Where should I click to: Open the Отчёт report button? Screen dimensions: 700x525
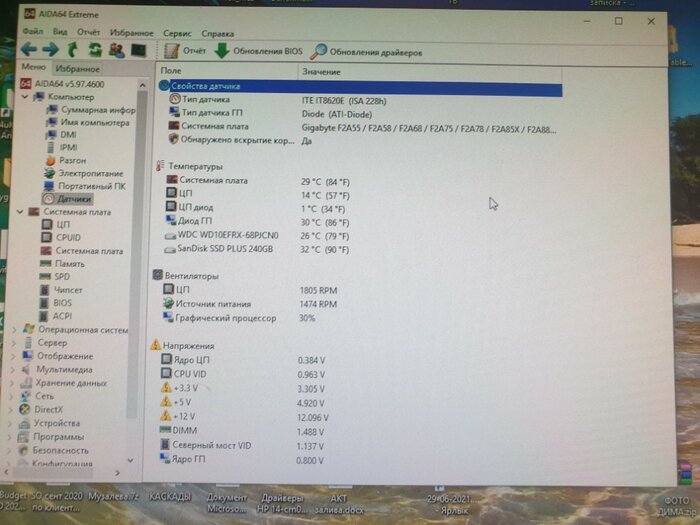(185, 51)
